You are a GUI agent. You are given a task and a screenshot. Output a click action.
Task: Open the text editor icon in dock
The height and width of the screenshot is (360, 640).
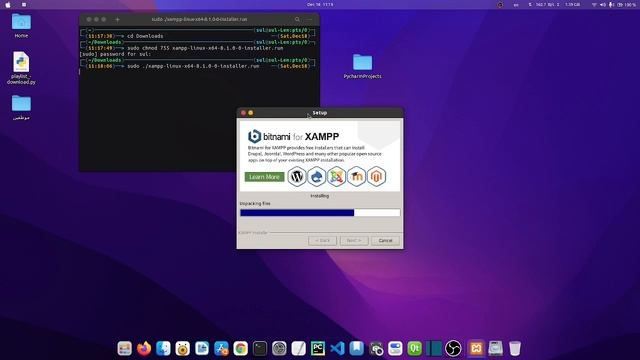(299, 349)
